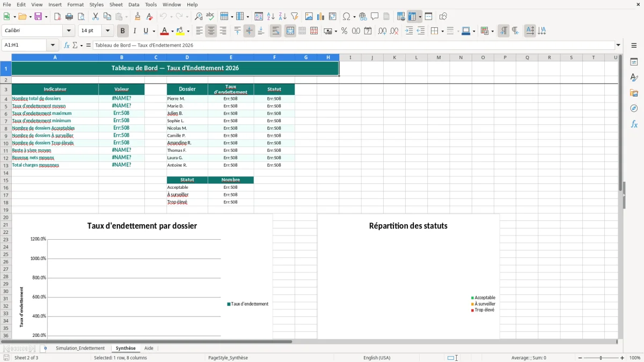Toggle Bold formatting
Image resolution: width=644 pixels, height=362 pixels.
tap(123, 31)
